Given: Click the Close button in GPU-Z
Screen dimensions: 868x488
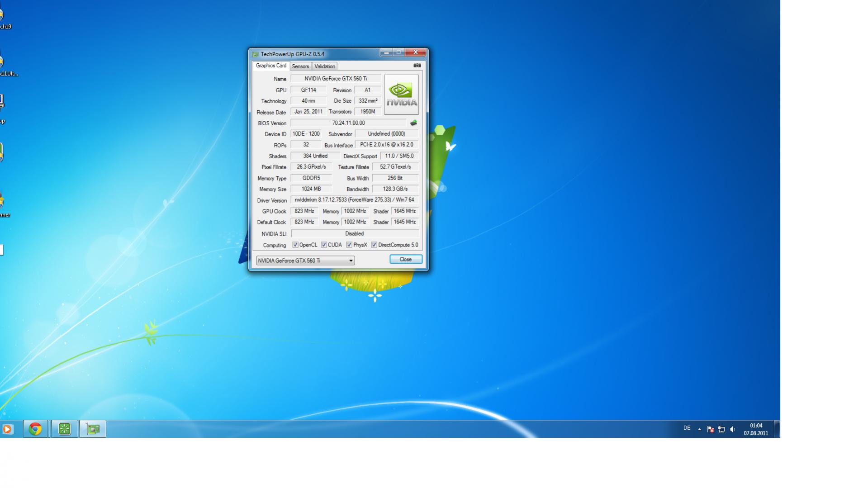Looking at the screenshot, I should (406, 259).
